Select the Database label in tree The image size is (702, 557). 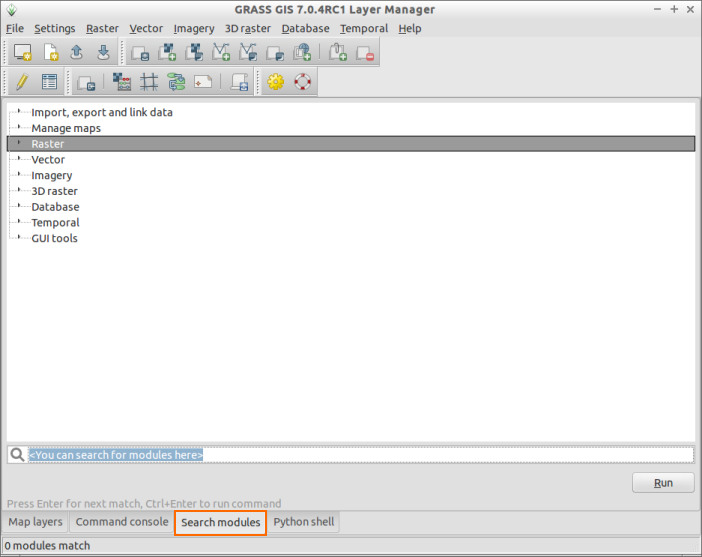(55, 207)
